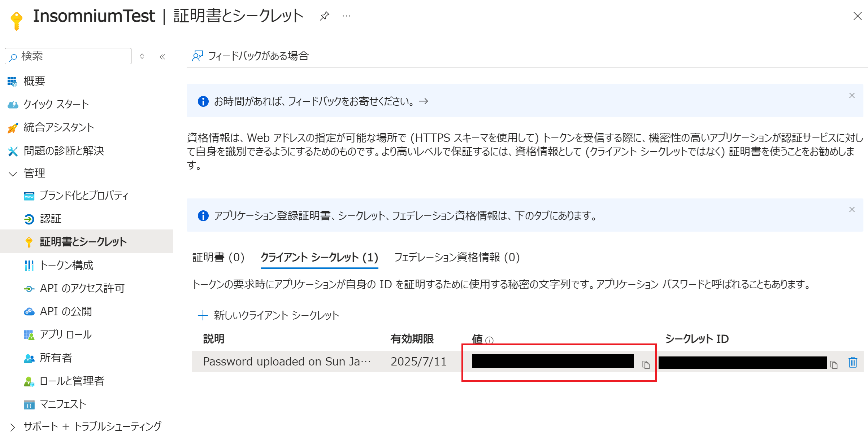Expand サポート + トラブルシューティング section
Viewport: 868px width, 438px height.
(x=13, y=427)
